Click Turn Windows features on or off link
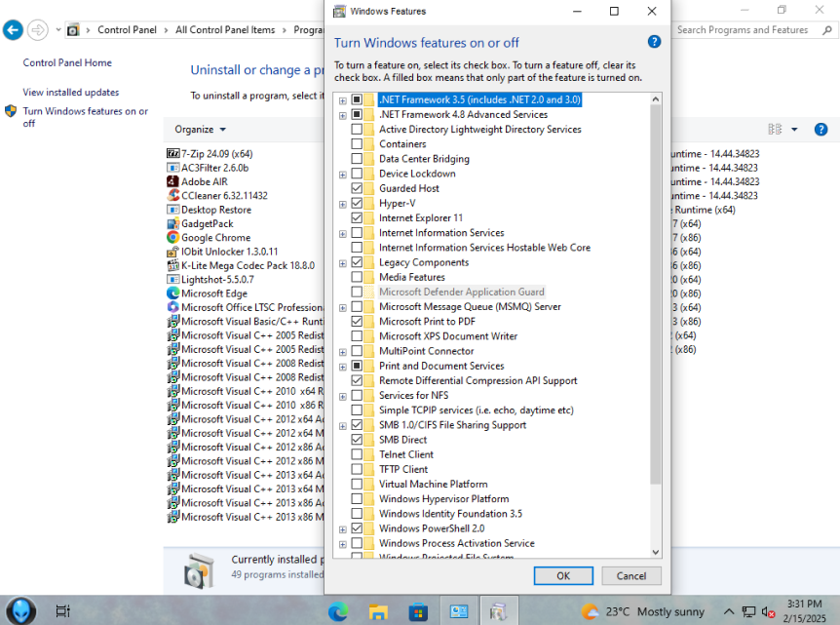This screenshot has height=625, width=840. click(85, 117)
